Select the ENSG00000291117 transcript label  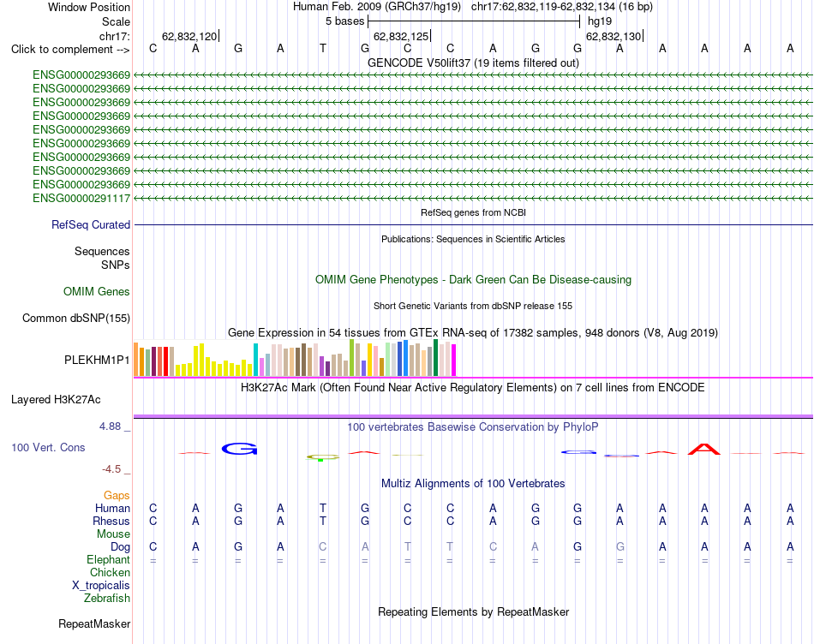click(81, 198)
